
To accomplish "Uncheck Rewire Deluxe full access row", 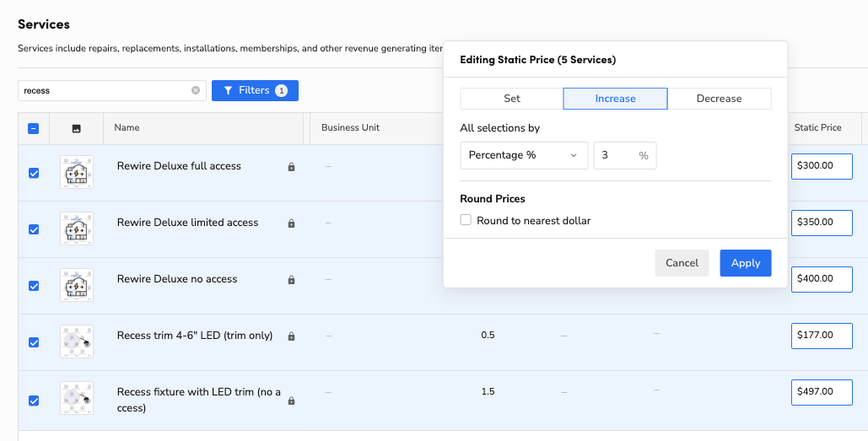I will tap(33, 173).
